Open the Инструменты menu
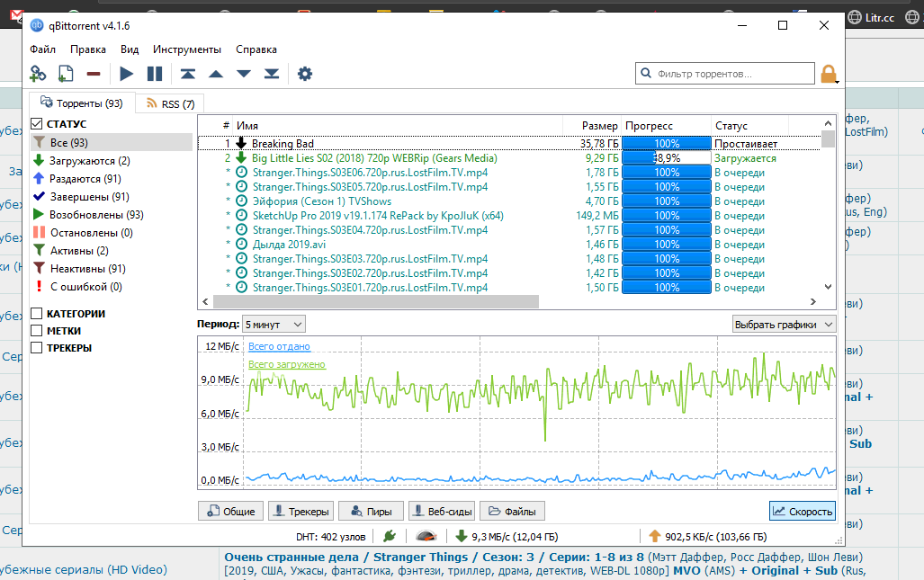The image size is (924, 580). pos(186,49)
